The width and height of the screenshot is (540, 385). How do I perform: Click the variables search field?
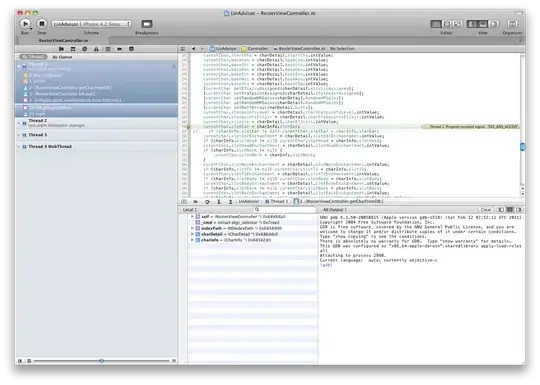tap(285, 209)
